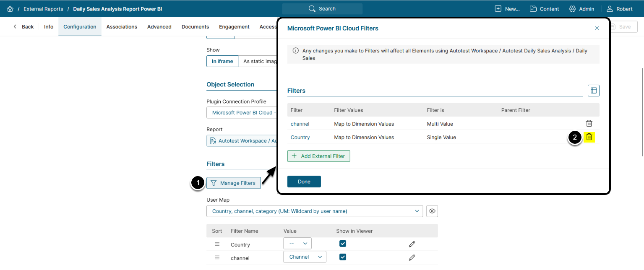The image size is (644, 270).
Task: Select the In iframe show option
Action: [222, 61]
